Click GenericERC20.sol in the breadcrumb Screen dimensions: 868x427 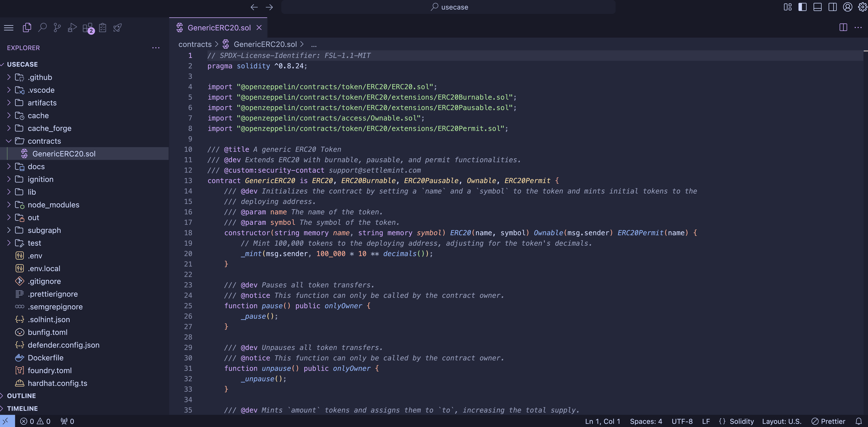click(x=265, y=45)
